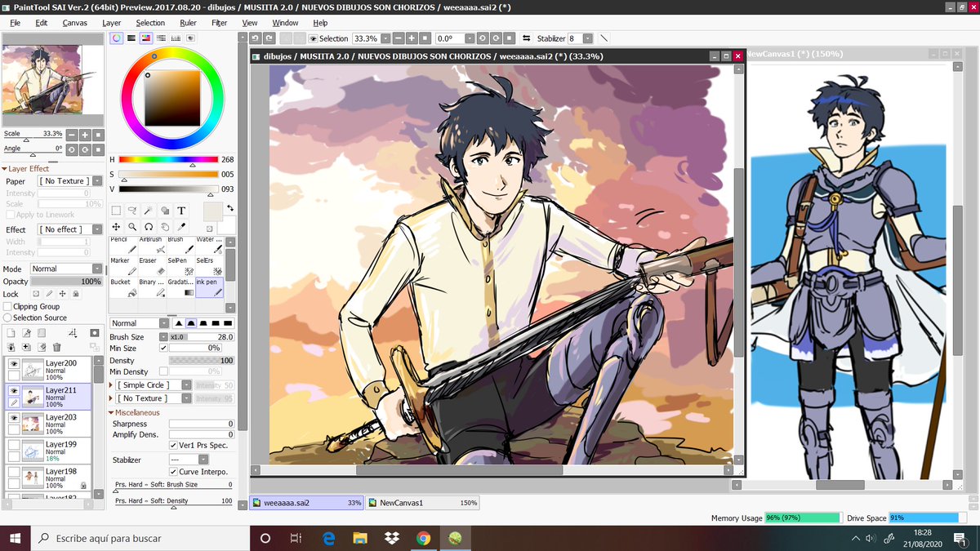Click the Undo arrow in toolbar

pyautogui.click(x=256, y=38)
